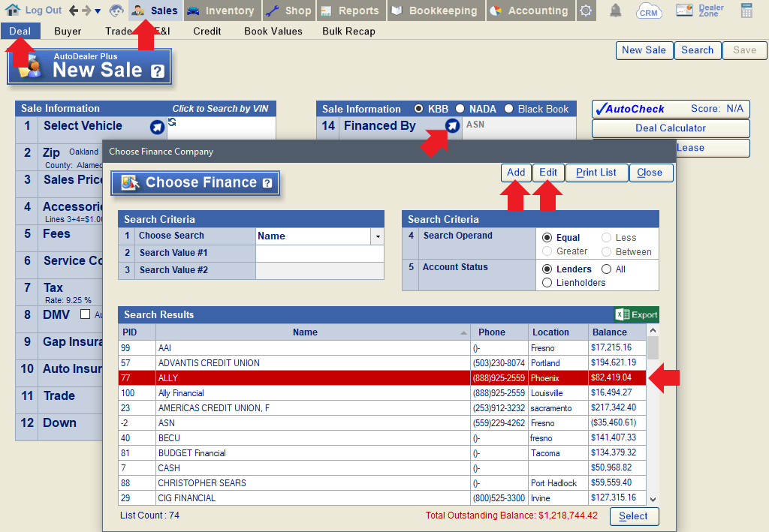Click the Select Vehicle lookup arrow icon
769x532 pixels.
(x=157, y=127)
